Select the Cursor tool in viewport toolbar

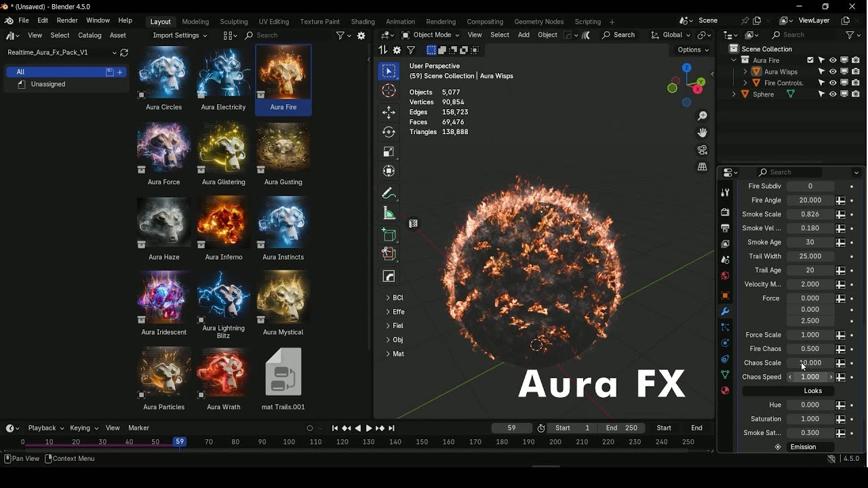389,91
